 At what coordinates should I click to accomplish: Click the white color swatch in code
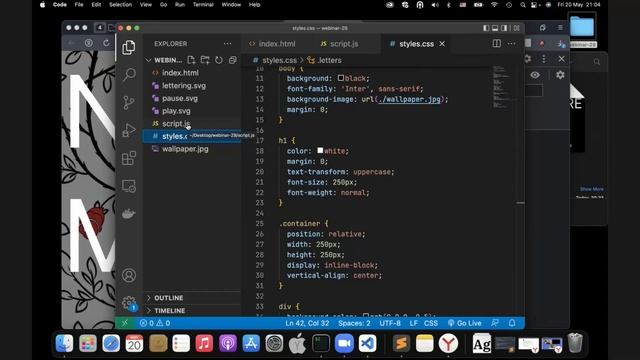(320, 151)
